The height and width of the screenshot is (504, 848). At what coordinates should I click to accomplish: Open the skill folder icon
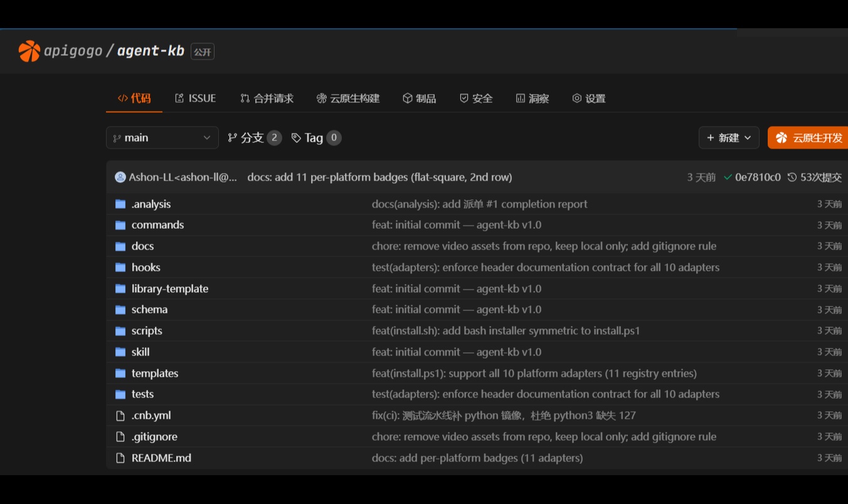[x=120, y=352]
